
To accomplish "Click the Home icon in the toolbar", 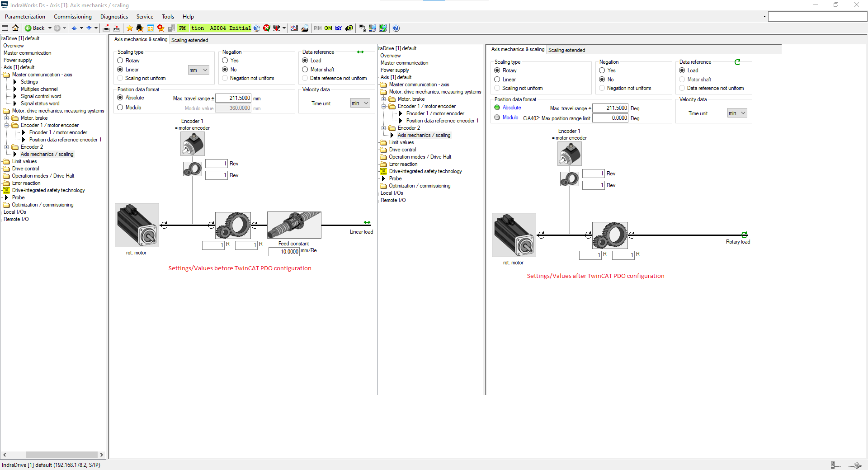I will point(15,28).
